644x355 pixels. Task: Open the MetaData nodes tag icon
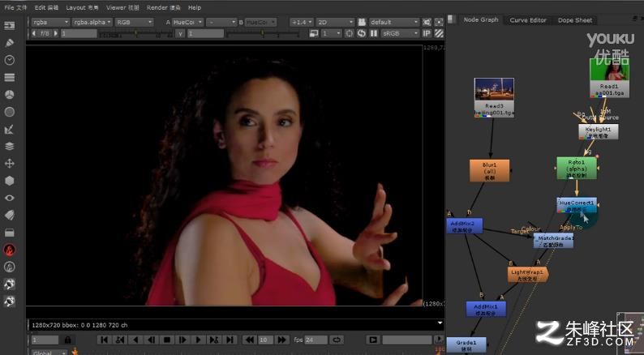tap(10, 216)
